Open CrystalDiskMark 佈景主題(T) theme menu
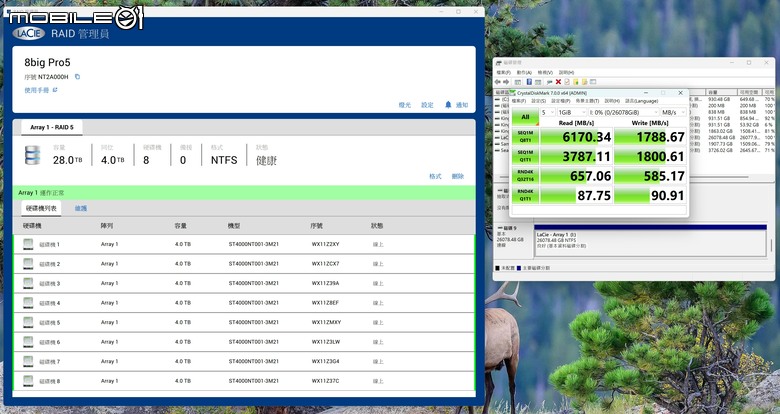The image size is (780, 414). pyautogui.click(x=587, y=101)
